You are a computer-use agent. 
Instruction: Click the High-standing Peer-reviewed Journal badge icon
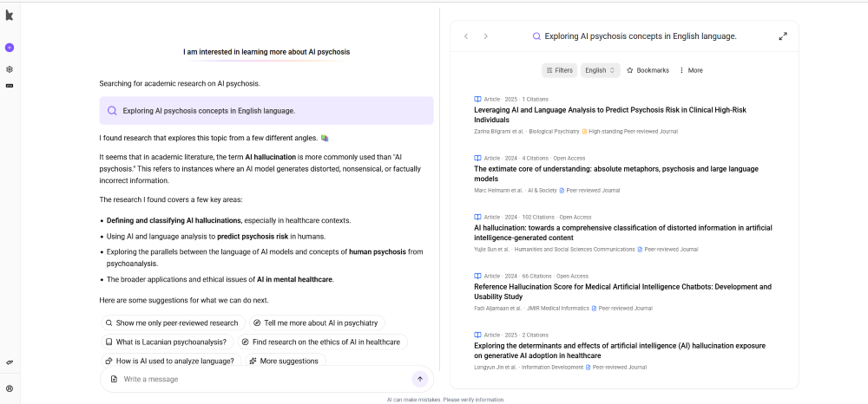[584, 132]
